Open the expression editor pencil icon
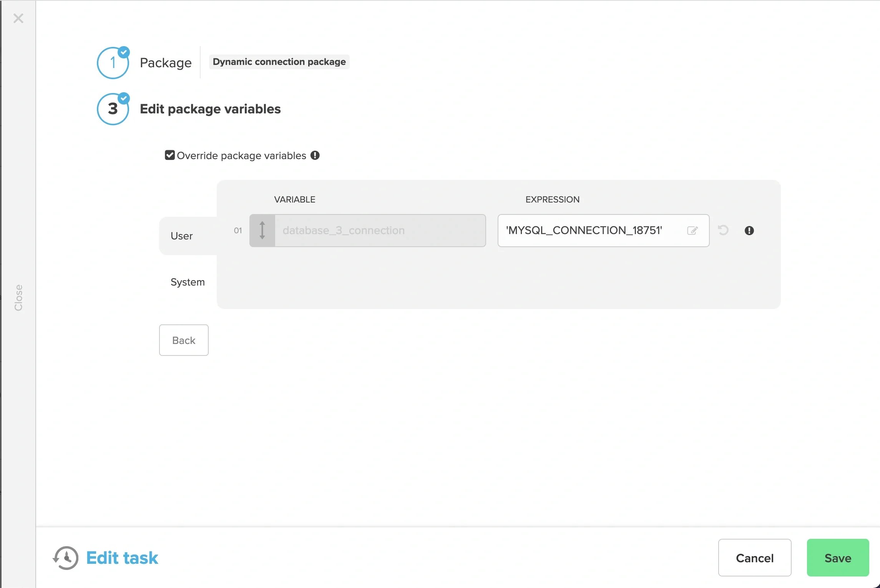Viewport: 880px width, 588px height. coord(692,231)
